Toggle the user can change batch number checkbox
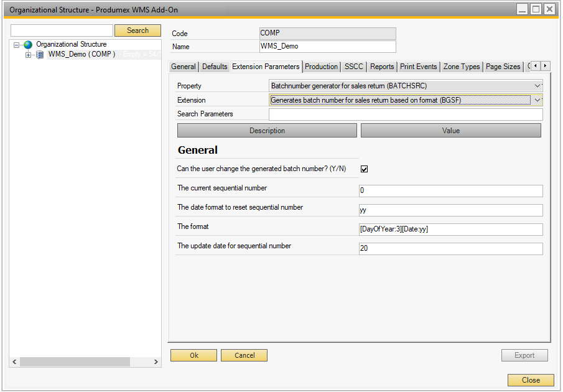Viewport: 563px width, 392px height. [365, 169]
